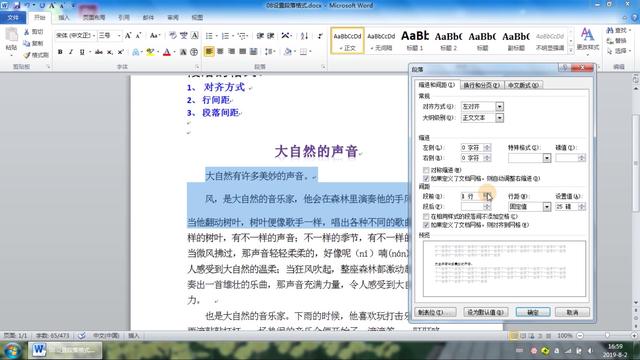Click the Enclosed Character circle icon

tap(194, 52)
